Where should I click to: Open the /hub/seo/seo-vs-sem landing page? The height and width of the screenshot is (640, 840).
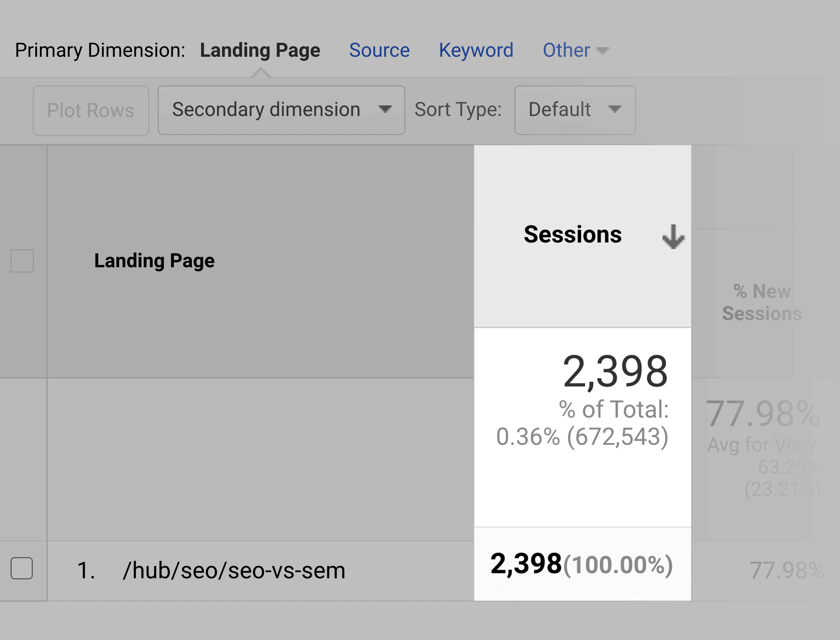click(x=211, y=569)
